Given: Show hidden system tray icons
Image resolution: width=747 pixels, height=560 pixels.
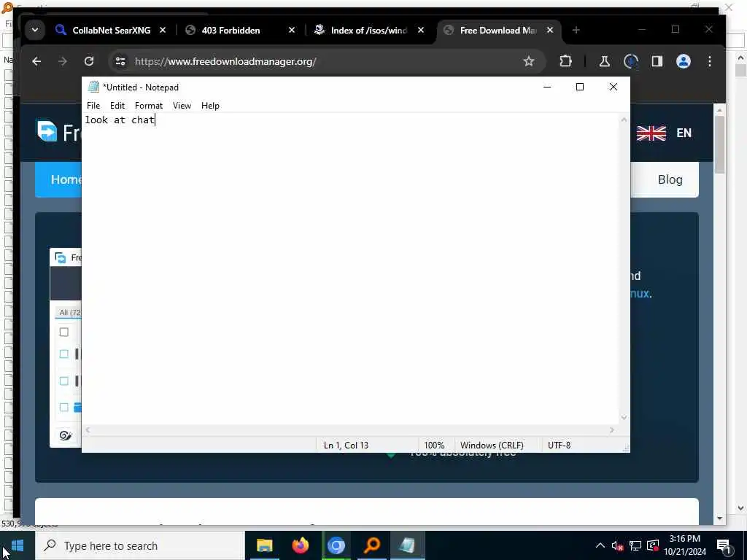Looking at the screenshot, I should pos(600,545).
